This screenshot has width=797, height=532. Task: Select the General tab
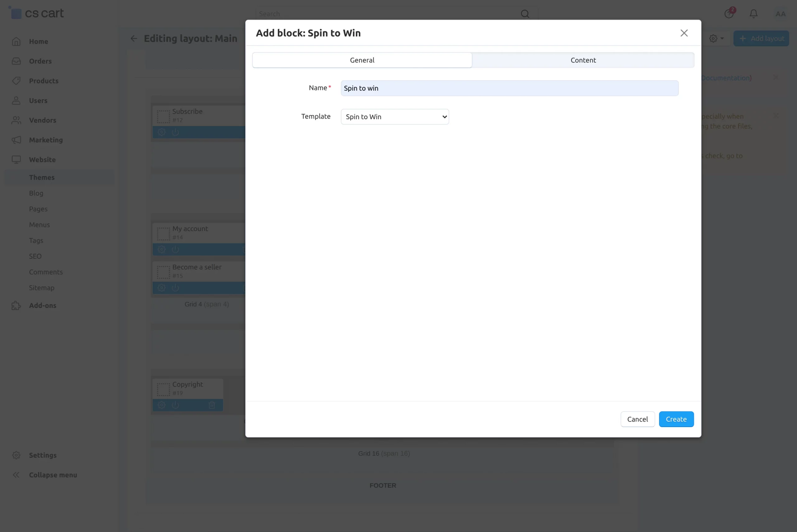pos(362,60)
